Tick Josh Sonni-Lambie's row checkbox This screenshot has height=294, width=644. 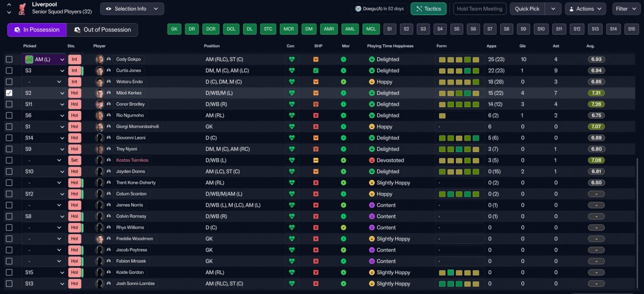[x=9, y=283]
